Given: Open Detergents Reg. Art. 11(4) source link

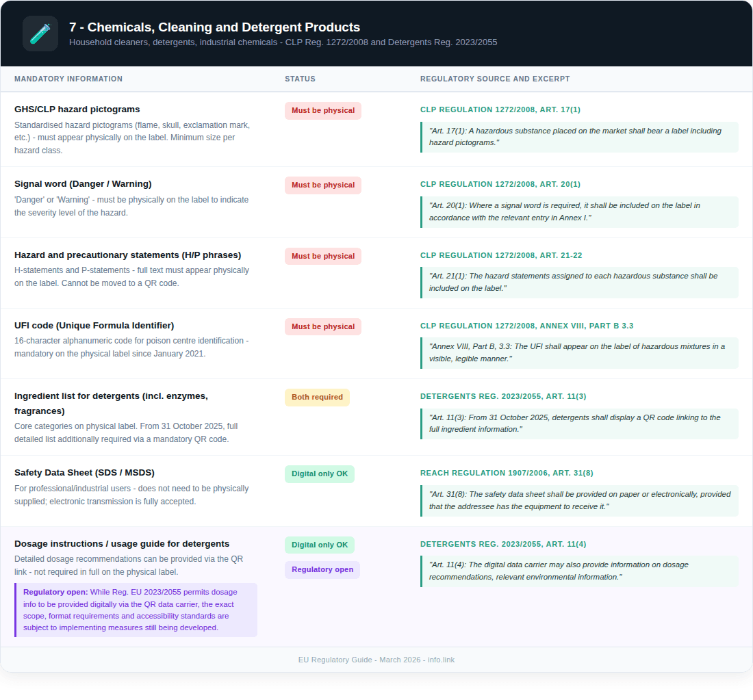Looking at the screenshot, I should pyautogui.click(x=502, y=544).
